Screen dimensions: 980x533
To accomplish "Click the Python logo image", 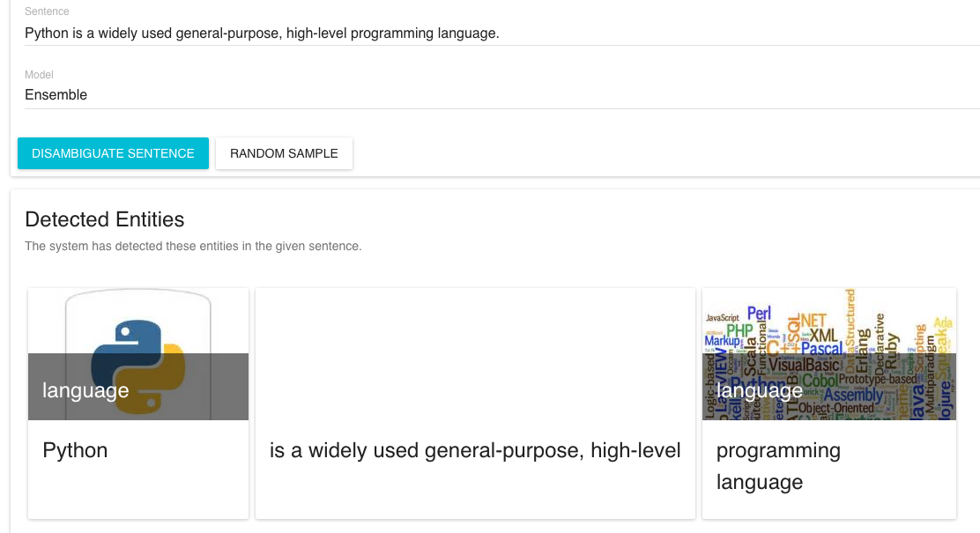I will (x=138, y=353).
